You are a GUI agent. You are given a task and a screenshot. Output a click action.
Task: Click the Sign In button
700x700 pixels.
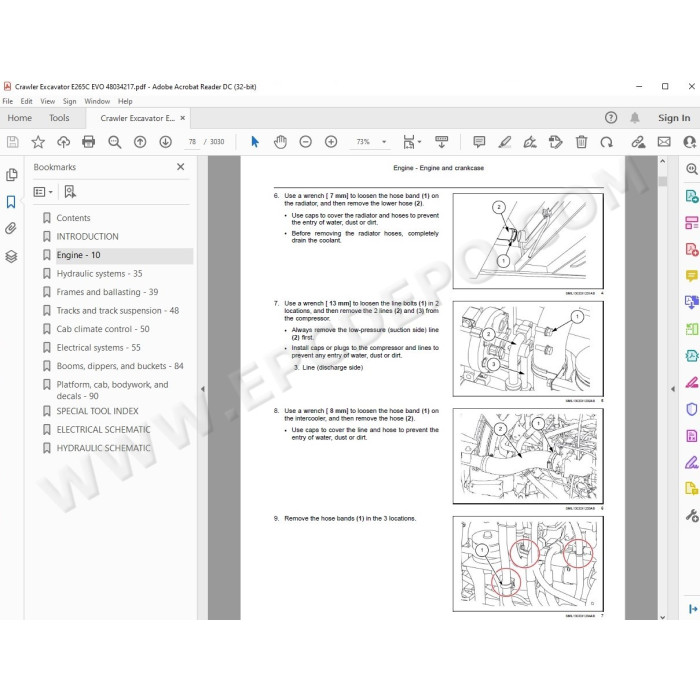pos(674,118)
